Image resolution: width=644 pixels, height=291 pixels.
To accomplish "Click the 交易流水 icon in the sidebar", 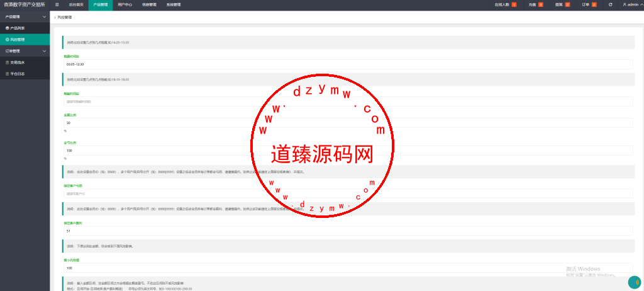I will (x=8, y=62).
